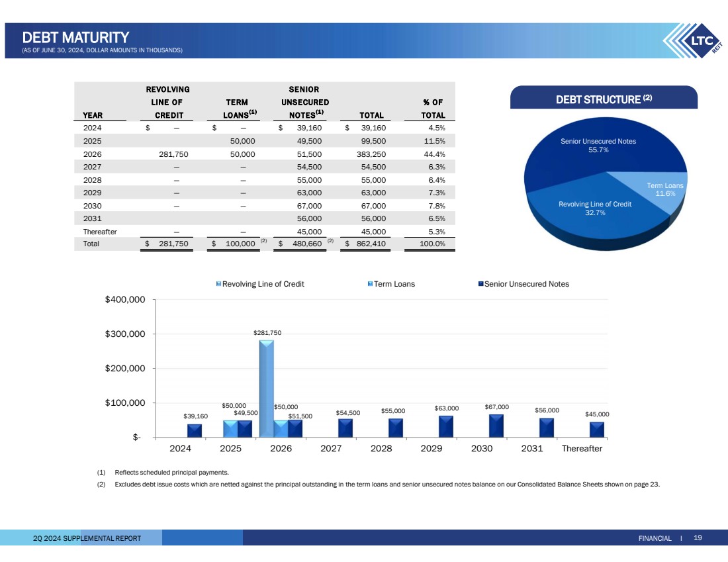Click page number 19 in the footer

coord(698,538)
